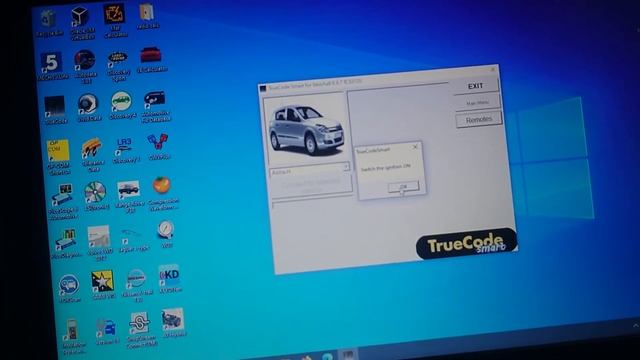Open the Range Rover car photo shortcut
Viewport: 640px width, 360px height.
129,190
